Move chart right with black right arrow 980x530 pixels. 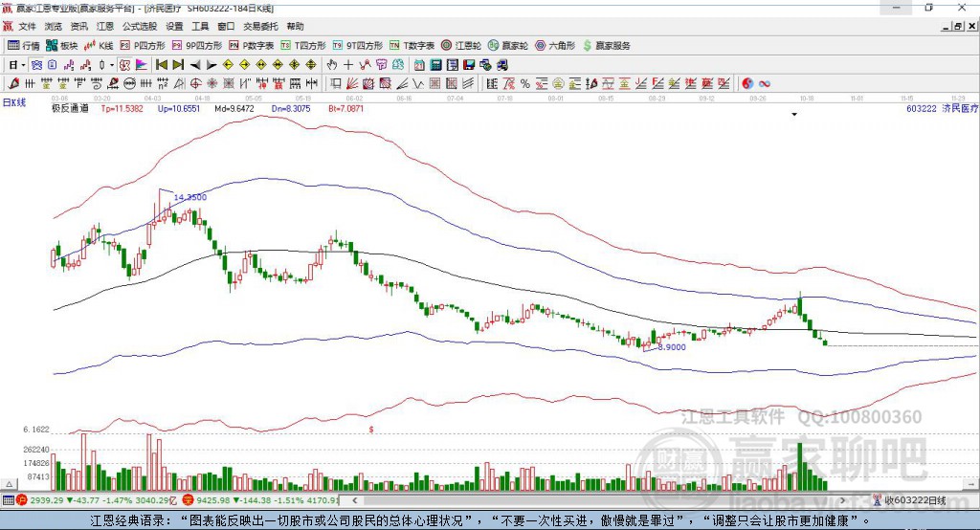click(x=212, y=65)
